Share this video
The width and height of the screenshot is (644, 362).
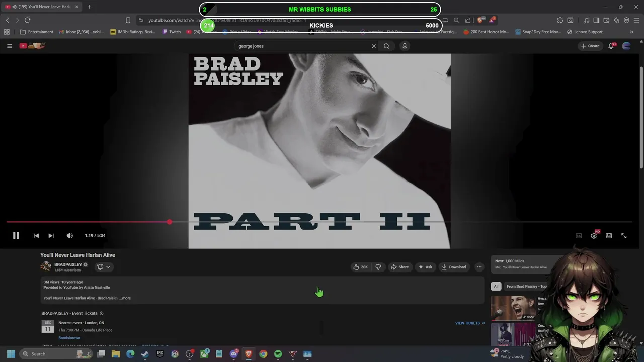click(400, 267)
